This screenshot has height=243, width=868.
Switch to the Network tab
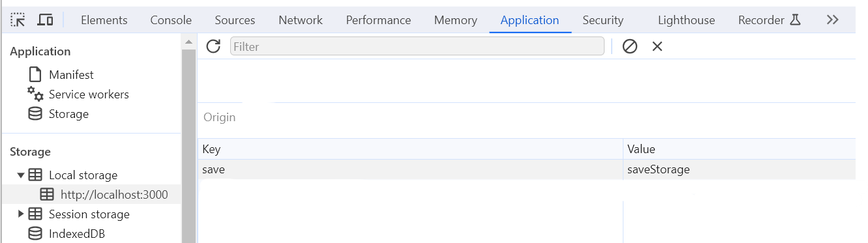pyautogui.click(x=301, y=20)
